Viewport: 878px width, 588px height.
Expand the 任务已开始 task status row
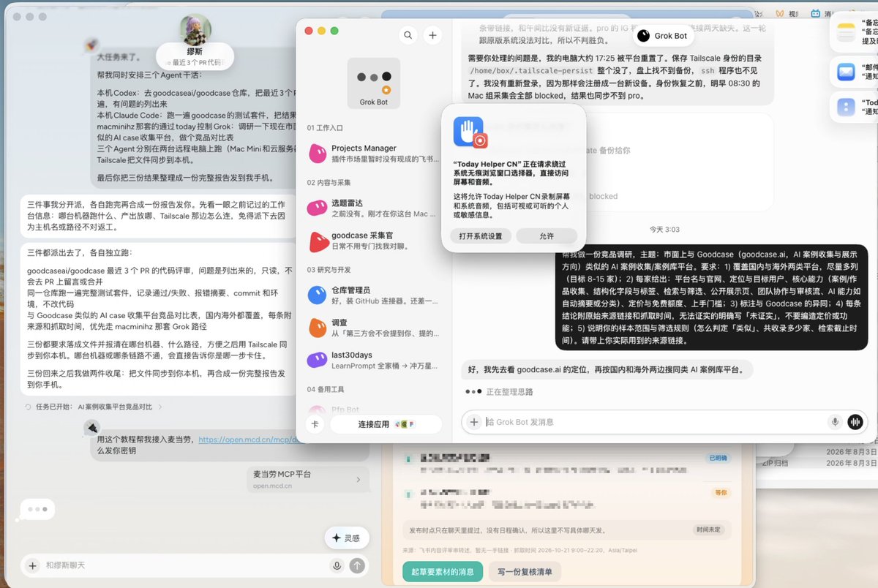pyautogui.click(x=93, y=407)
